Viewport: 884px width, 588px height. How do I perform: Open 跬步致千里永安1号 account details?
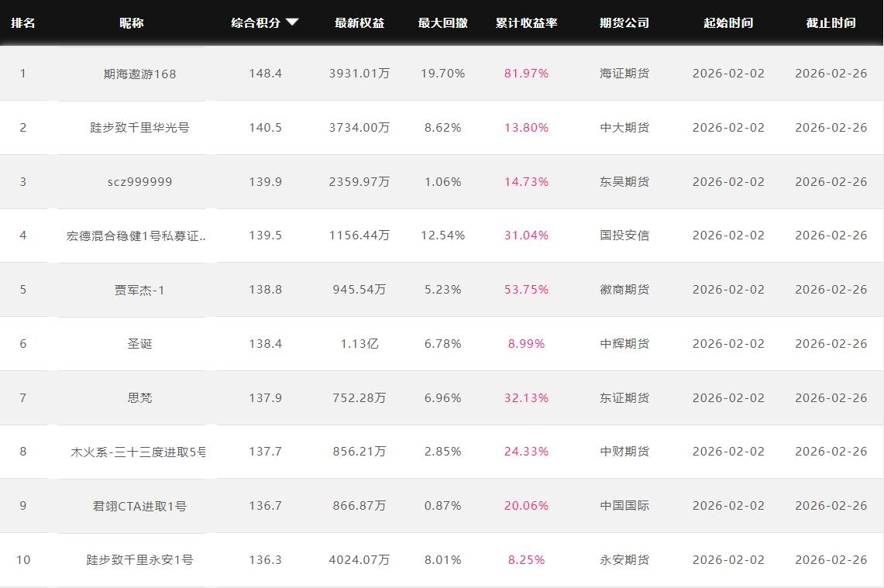click(139, 560)
